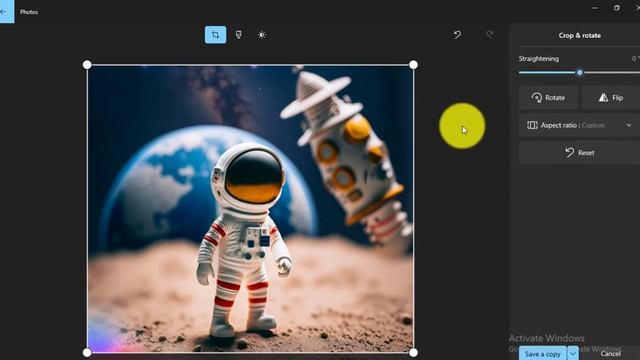Restore down the Photos window
640x360 pixels.
coord(617,8)
